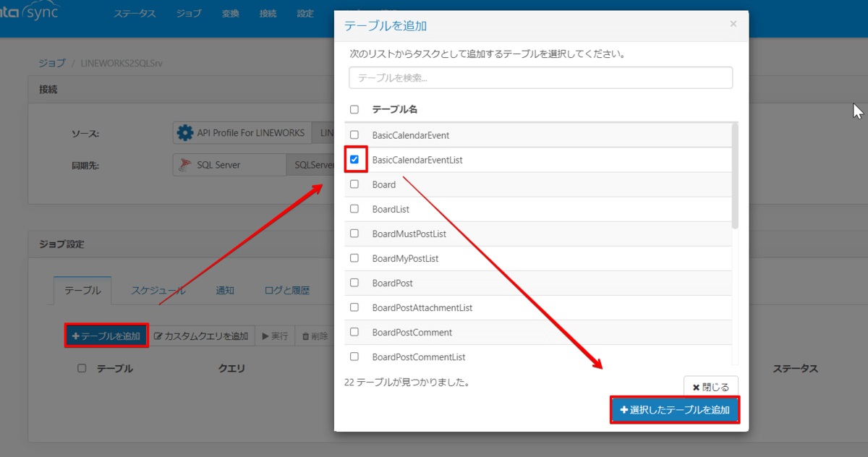Uncheck the BasicCalendarEventList checkbox
868x457 pixels.
pos(354,159)
